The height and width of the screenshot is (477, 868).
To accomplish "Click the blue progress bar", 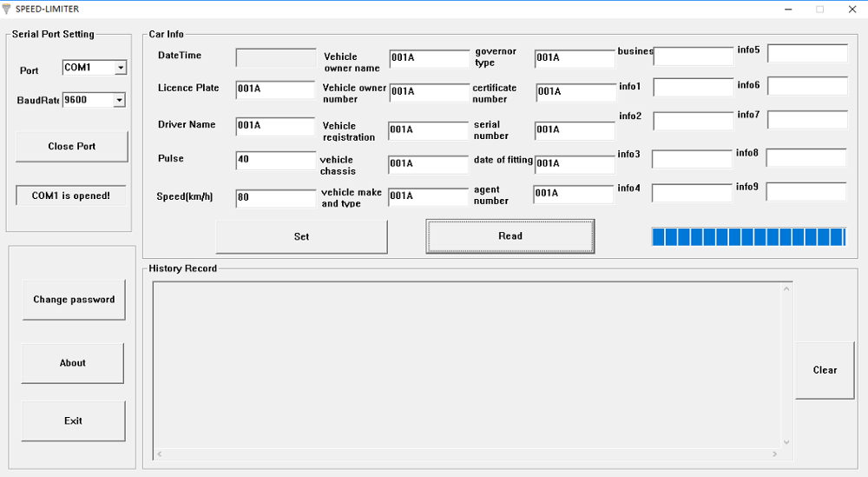I will coord(748,237).
